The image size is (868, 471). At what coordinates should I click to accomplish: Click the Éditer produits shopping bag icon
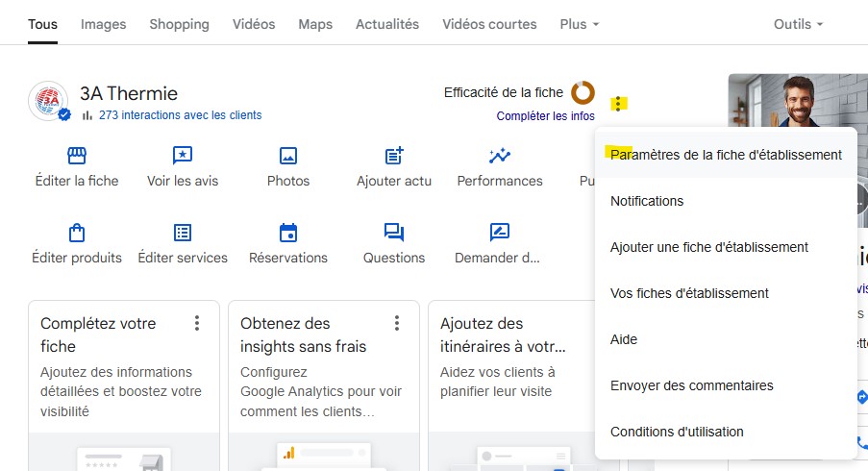coord(77,233)
